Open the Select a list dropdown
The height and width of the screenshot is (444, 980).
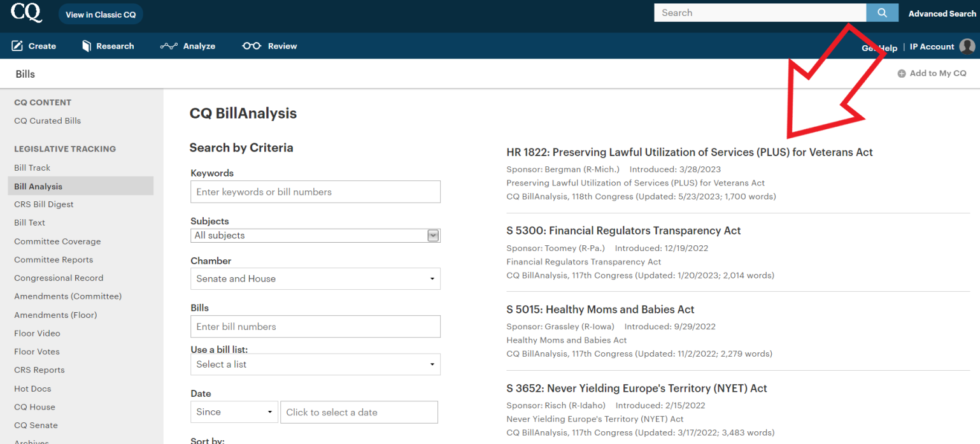pyautogui.click(x=315, y=364)
